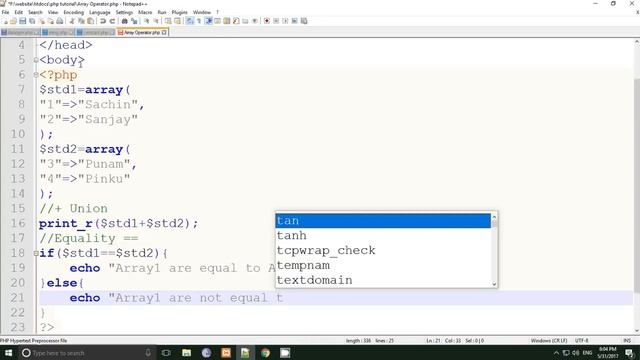Click the UTF-8 encoding status entry

582,340
